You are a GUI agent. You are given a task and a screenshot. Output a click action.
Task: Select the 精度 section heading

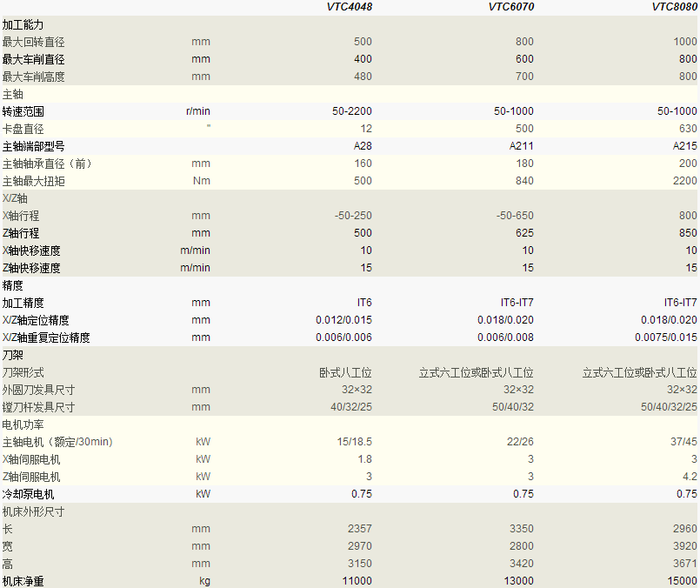tap(12, 286)
